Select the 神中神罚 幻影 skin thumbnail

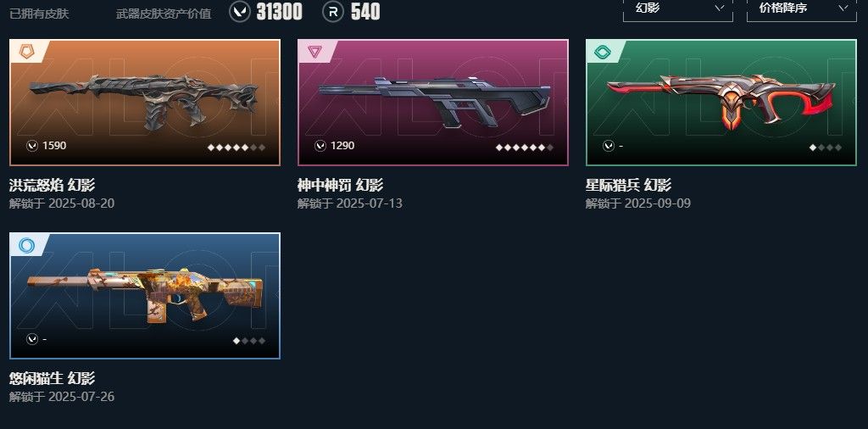[433, 103]
